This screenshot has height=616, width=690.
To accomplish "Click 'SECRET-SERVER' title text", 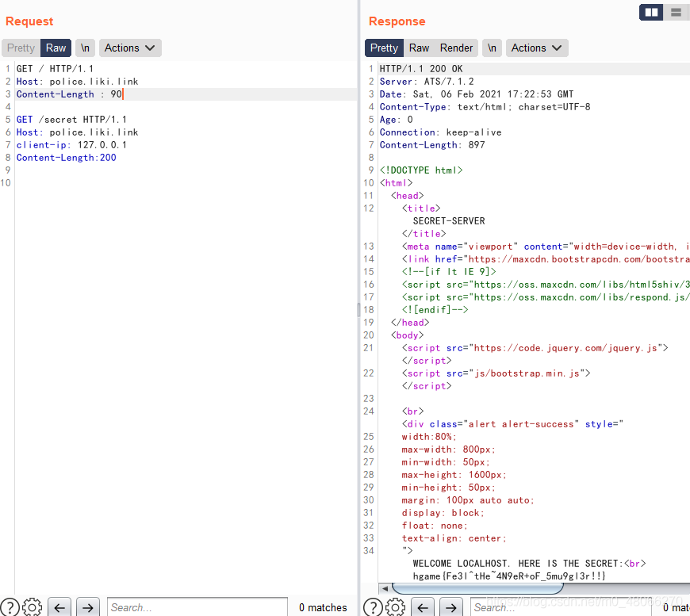I will (449, 221).
